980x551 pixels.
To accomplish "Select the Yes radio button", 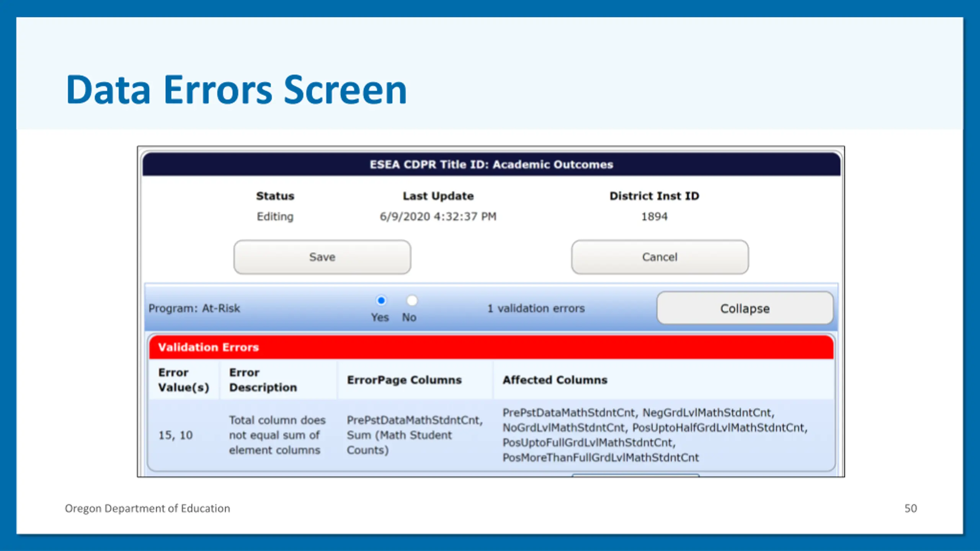I will tap(381, 301).
